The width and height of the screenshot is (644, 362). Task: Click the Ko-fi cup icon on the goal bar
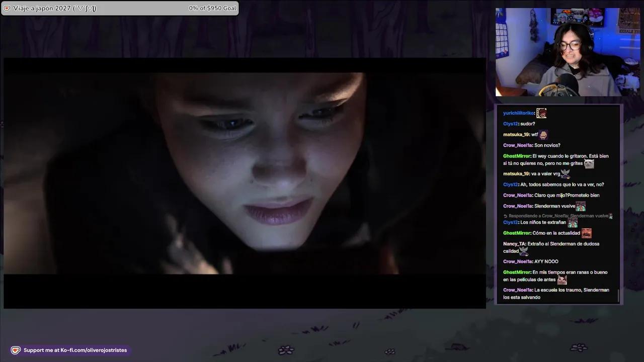7,8
